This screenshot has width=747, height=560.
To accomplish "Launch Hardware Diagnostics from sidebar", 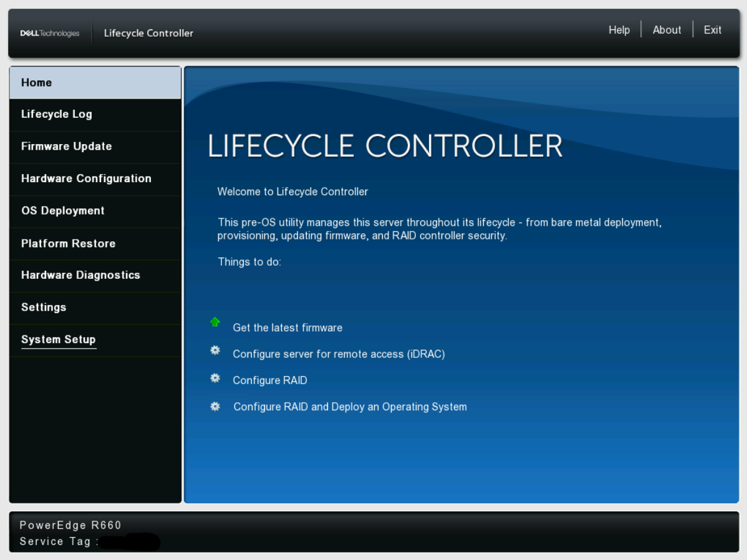I will point(95,276).
